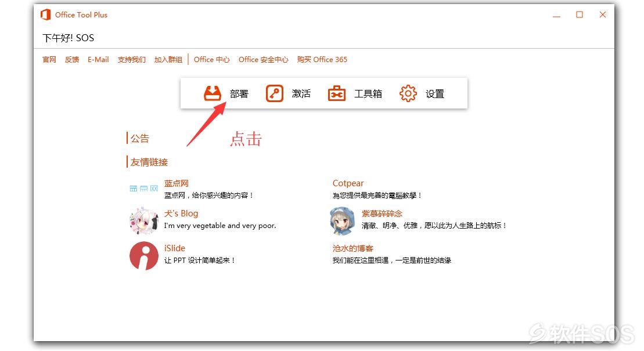Click the text I'm very vegetable and very poor.
644x351 pixels.
[x=220, y=225]
